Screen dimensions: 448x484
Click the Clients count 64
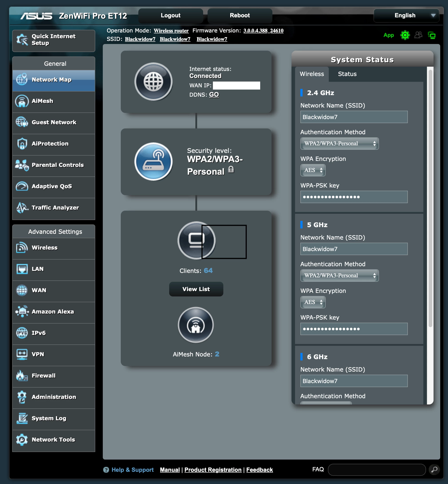pos(208,270)
